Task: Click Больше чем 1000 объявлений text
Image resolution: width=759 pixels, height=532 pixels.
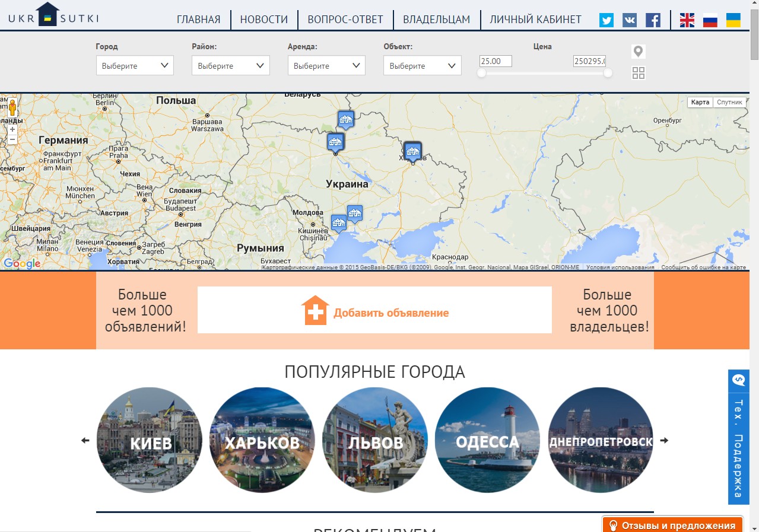Action: (x=145, y=310)
